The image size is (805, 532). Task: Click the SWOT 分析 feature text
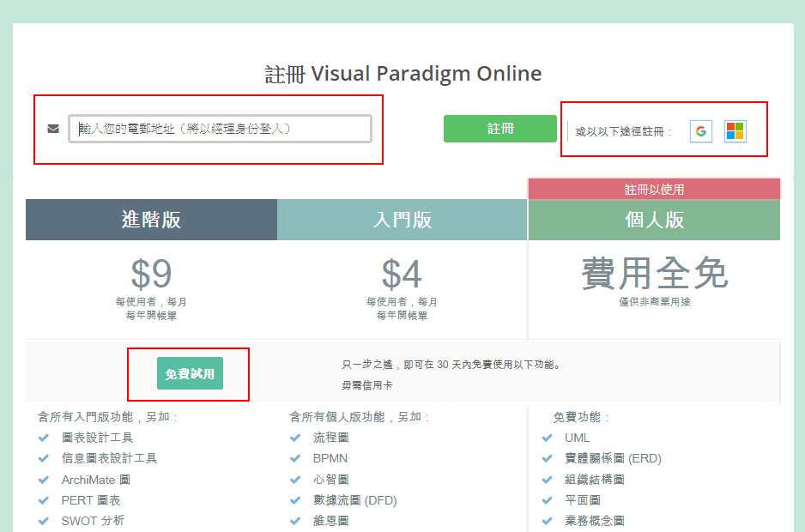coord(93,521)
